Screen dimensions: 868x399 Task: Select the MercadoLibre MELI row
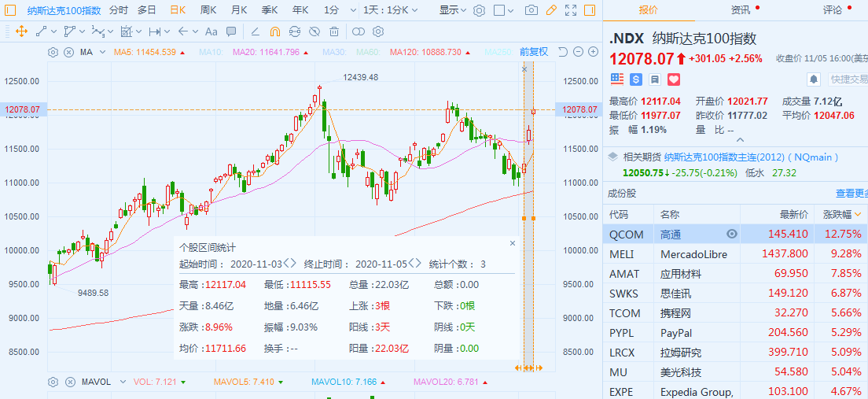(735, 254)
